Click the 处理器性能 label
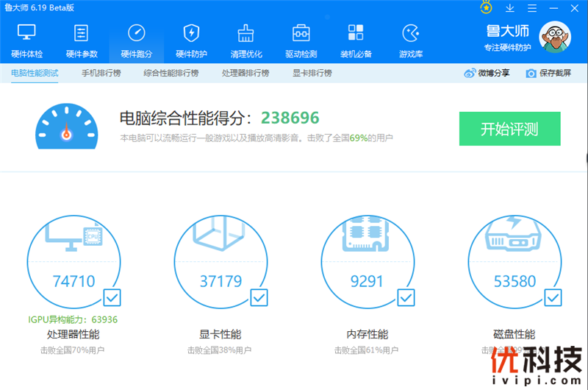 pos(73,334)
